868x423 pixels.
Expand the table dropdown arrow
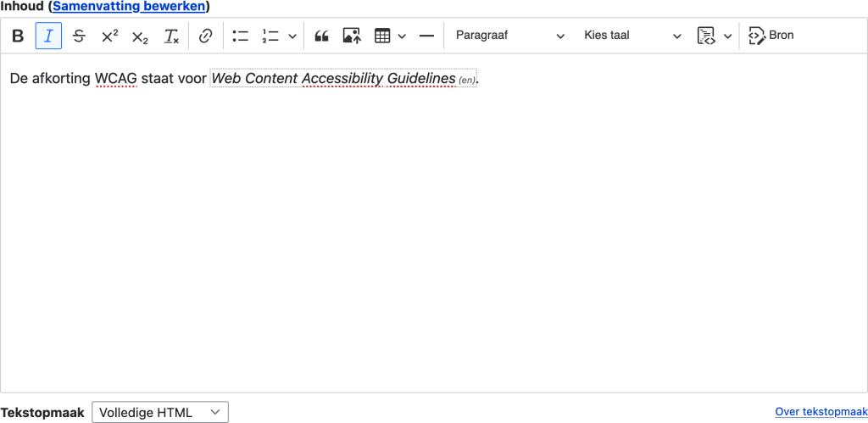coord(403,36)
